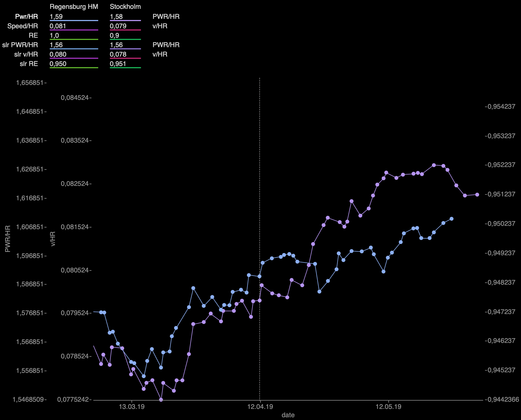Image resolution: width=521 pixels, height=420 pixels.
Task: Click Stockholm Pwr/HR value 1,58
Action: tap(116, 17)
